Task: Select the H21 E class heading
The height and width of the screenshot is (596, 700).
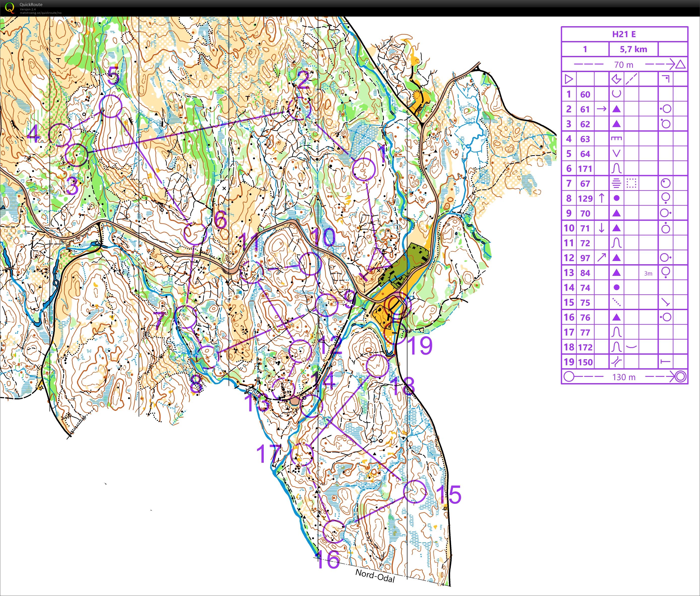Action: coord(624,34)
